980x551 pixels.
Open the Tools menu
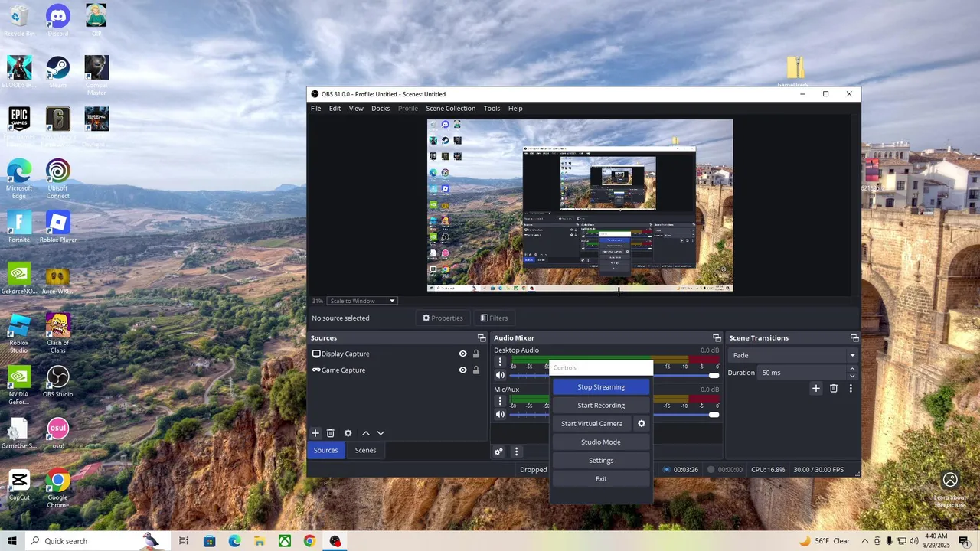pyautogui.click(x=492, y=108)
